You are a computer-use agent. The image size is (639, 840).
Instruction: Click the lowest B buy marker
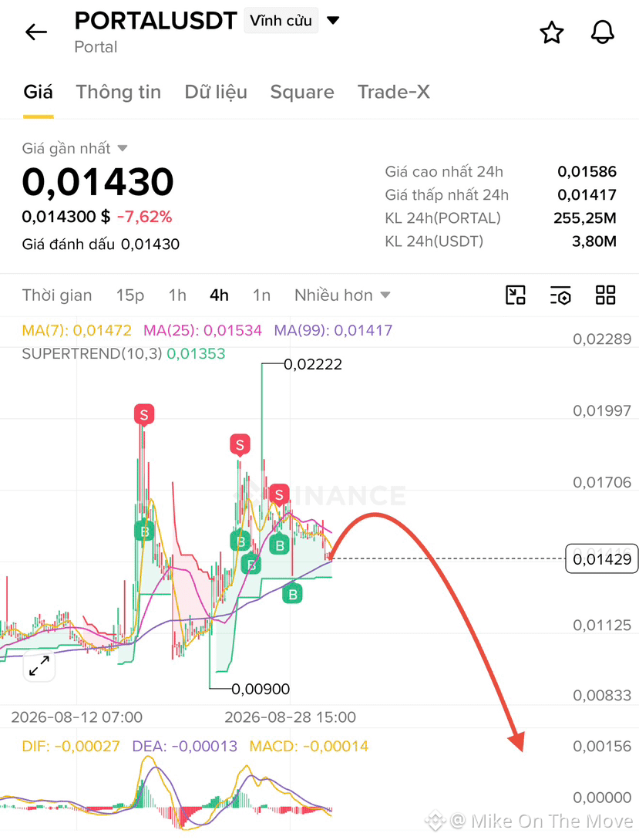292,594
